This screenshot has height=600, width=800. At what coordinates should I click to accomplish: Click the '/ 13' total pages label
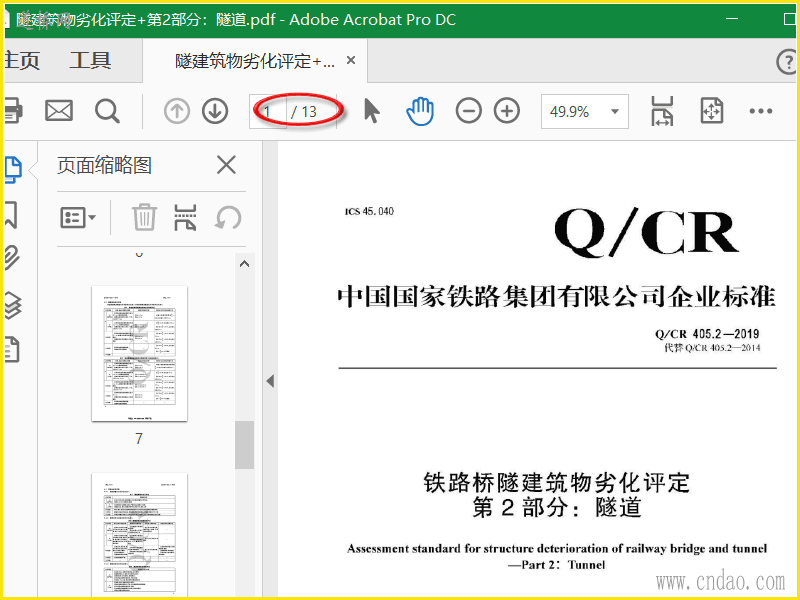pos(304,111)
